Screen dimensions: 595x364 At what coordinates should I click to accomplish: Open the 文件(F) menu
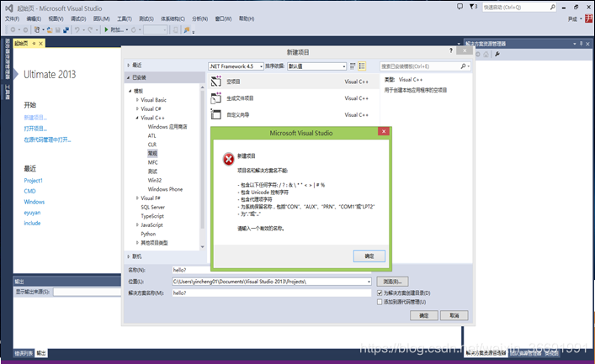click(12, 18)
